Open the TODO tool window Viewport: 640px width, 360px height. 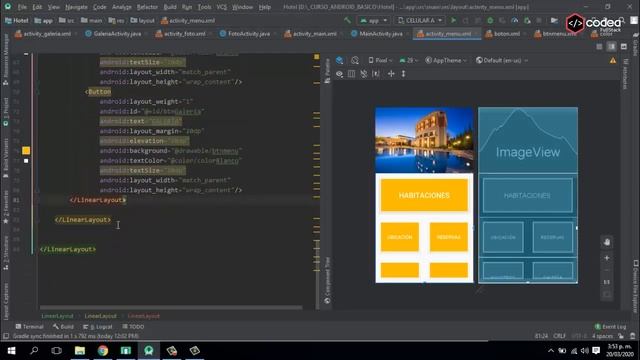click(x=133, y=327)
